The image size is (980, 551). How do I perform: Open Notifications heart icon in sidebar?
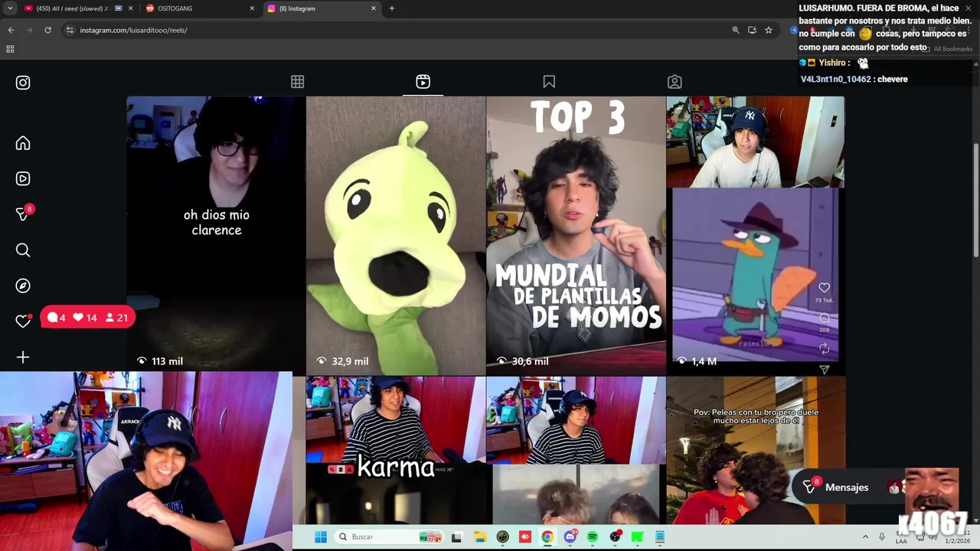click(x=23, y=321)
